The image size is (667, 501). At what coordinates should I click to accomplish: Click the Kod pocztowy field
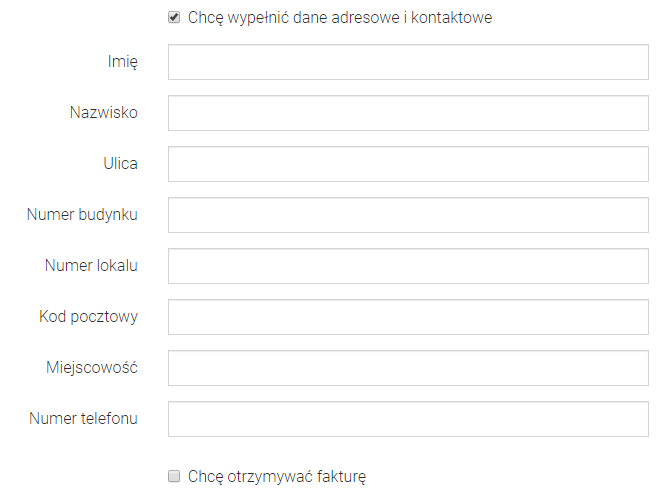(408, 317)
